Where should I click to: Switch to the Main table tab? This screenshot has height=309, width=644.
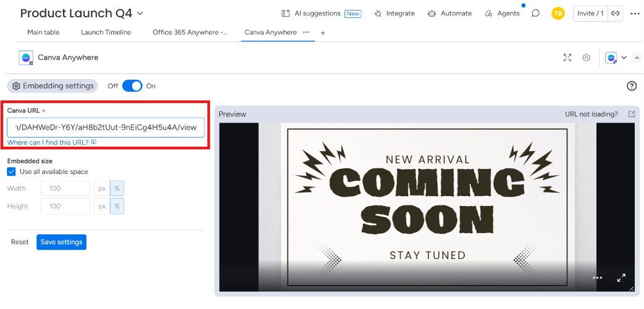(x=44, y=33)
